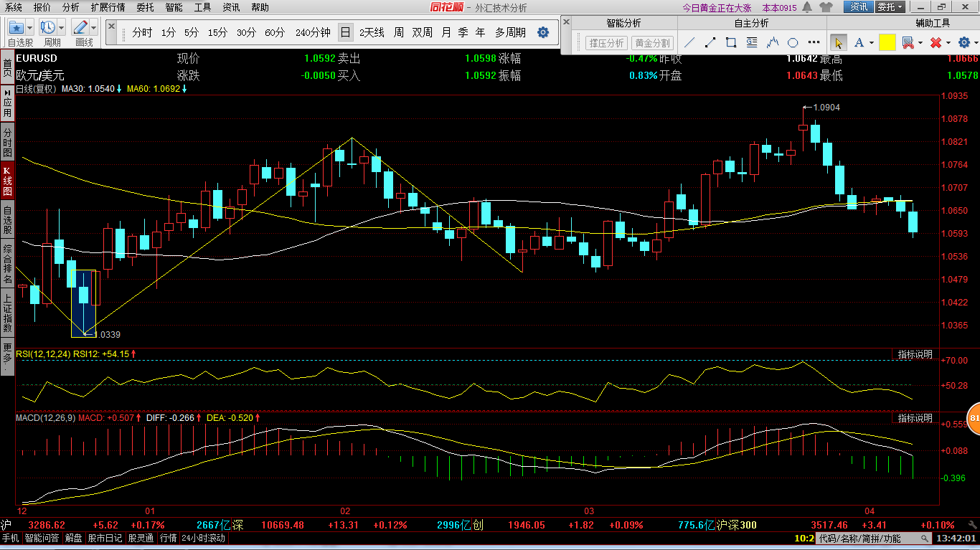Open the 工具 menu
Screen dimensions: 980x550
(x=203, y=7)
